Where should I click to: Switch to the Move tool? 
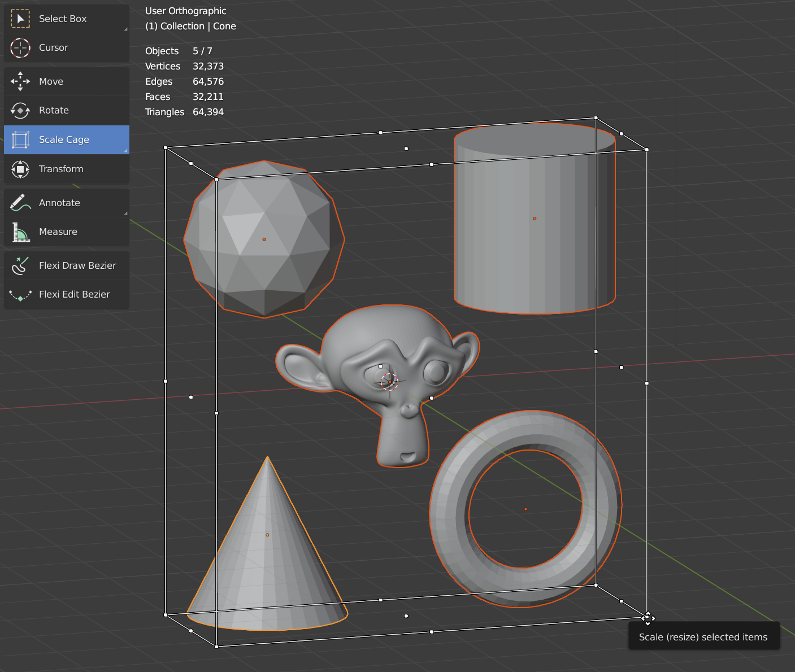point(51,81)
